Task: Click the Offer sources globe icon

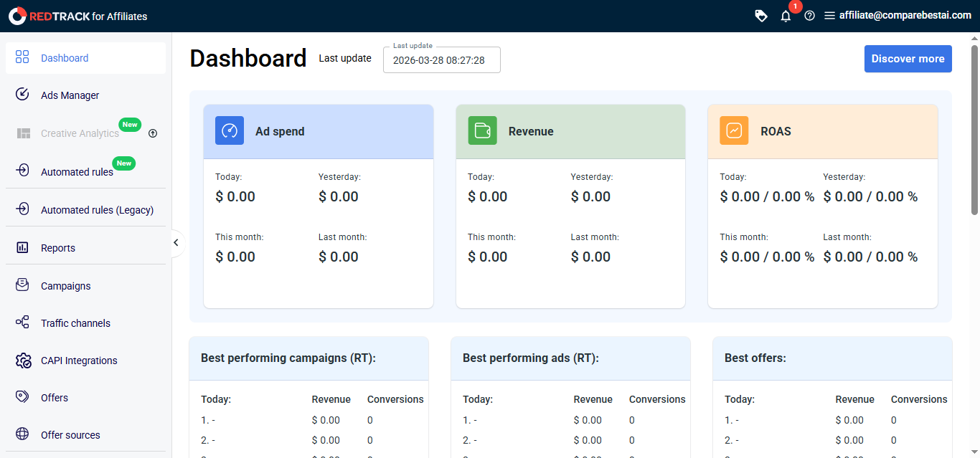Action: (22, 434)
